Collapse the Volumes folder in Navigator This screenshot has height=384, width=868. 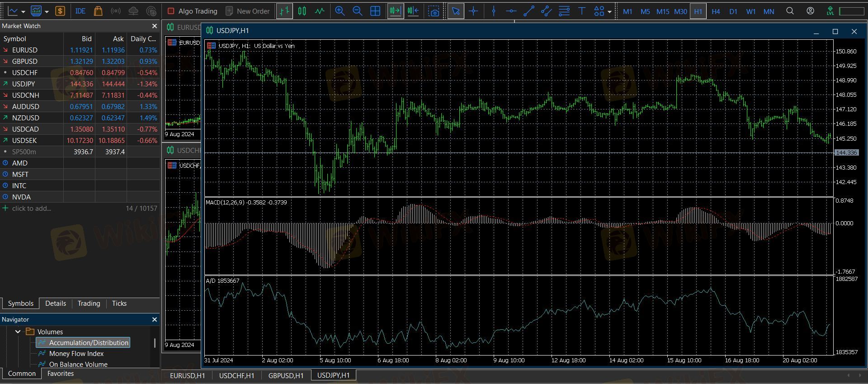pyautogui.click(x=18, y=332)
